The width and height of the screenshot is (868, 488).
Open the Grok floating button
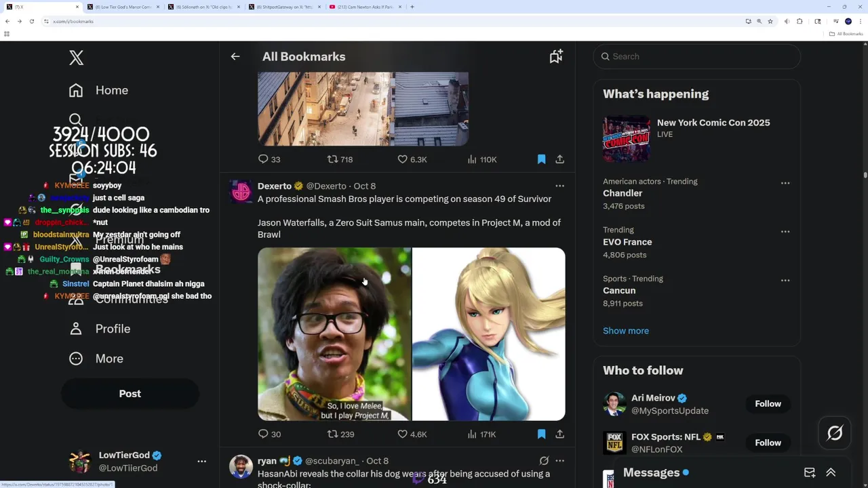[835, 433]
